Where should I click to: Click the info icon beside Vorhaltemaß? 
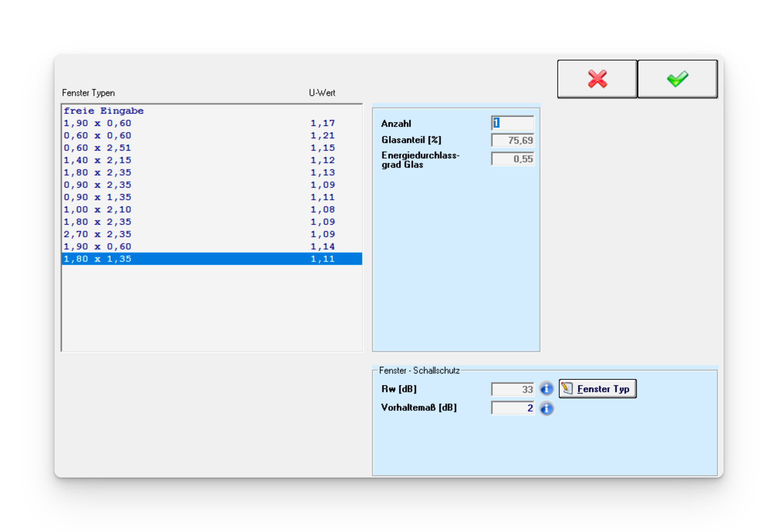[546, 408]
